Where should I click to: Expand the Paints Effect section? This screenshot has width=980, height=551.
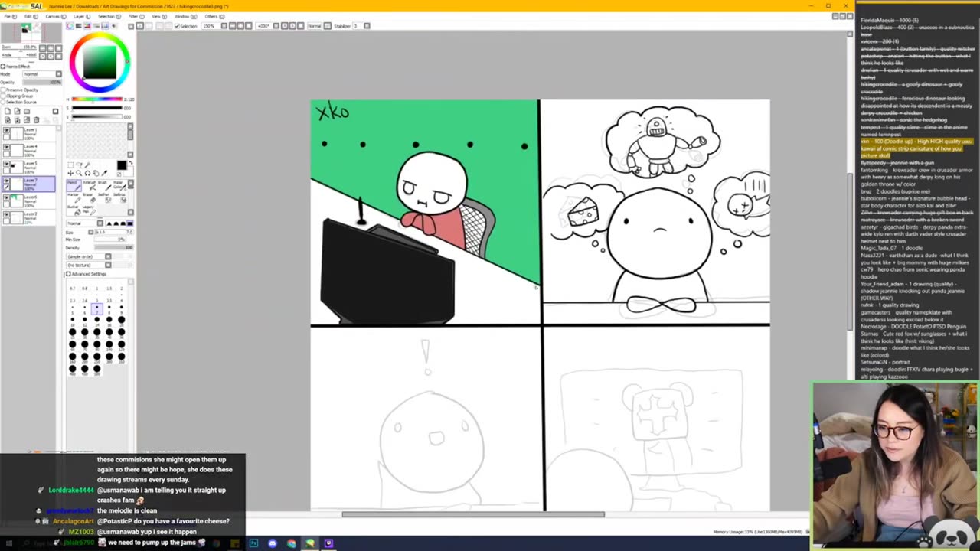(3, 67)
